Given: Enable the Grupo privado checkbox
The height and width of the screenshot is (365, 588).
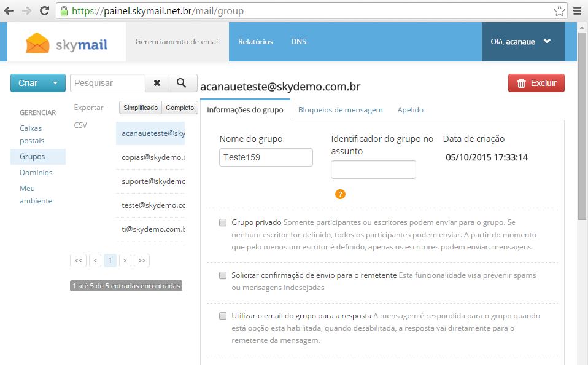Looking at the screenshot, I should [223, 222].
